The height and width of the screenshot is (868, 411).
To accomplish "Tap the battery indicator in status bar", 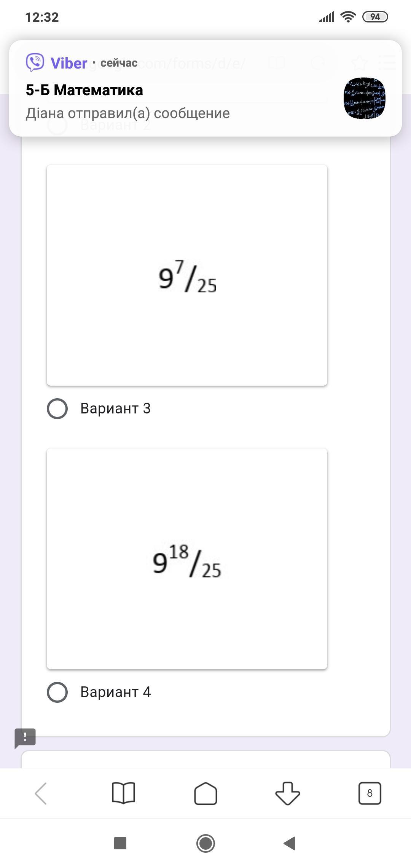I will 375,17.
